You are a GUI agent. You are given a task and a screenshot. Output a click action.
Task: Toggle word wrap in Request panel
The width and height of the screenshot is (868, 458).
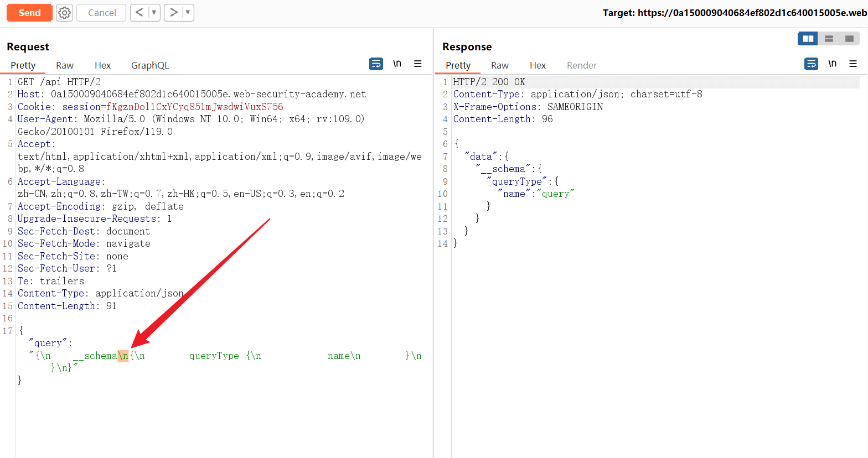376,64
